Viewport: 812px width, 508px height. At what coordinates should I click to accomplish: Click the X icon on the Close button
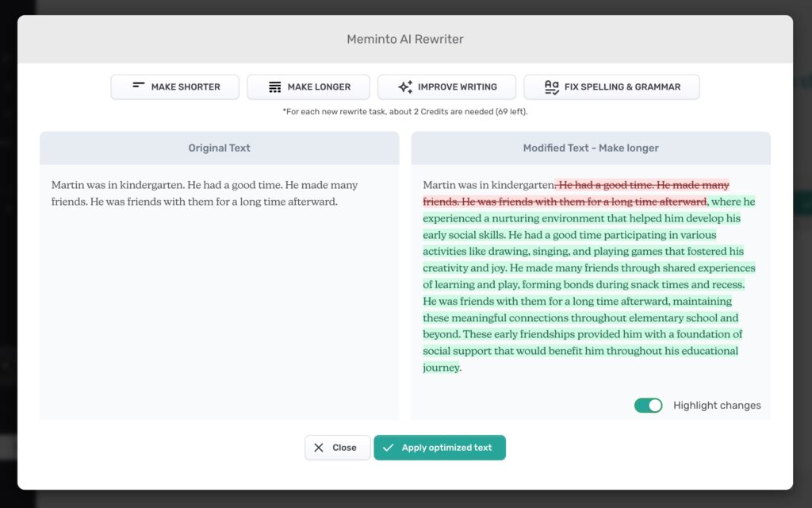pyautogui.click(x=319, y=448)
